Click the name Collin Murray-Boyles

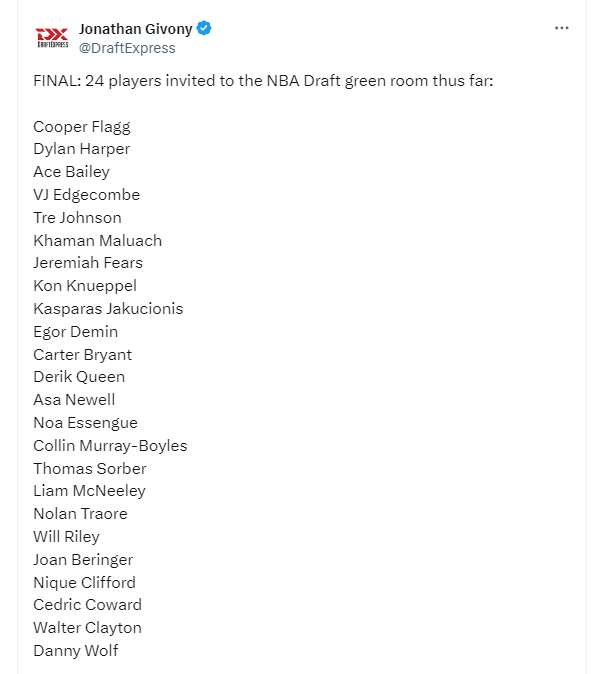click(110, 446)
